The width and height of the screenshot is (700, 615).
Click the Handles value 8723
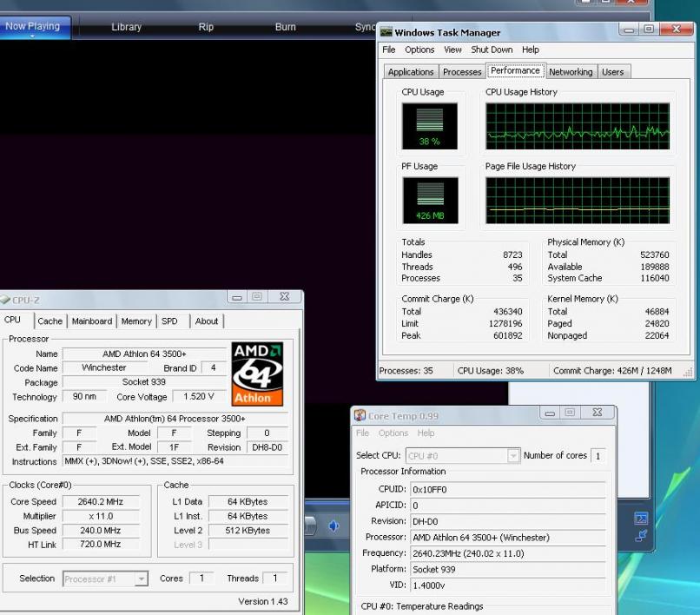(512, 255)
